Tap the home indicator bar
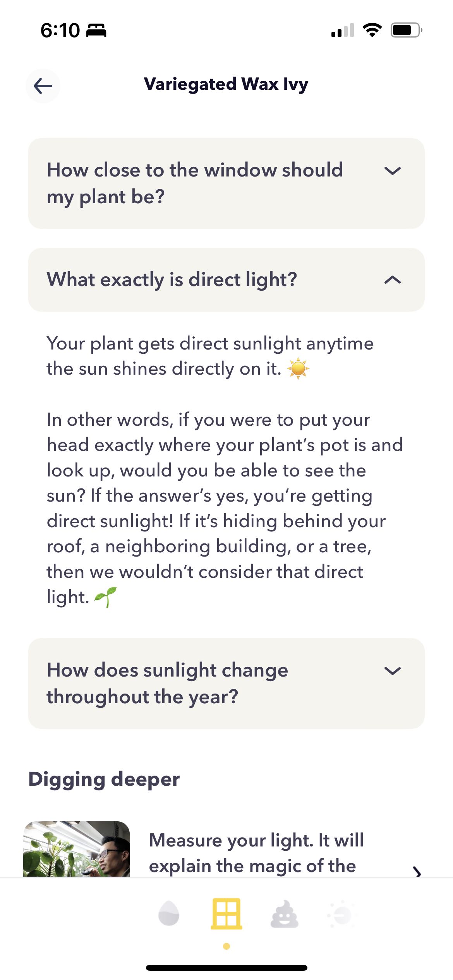 226,968
